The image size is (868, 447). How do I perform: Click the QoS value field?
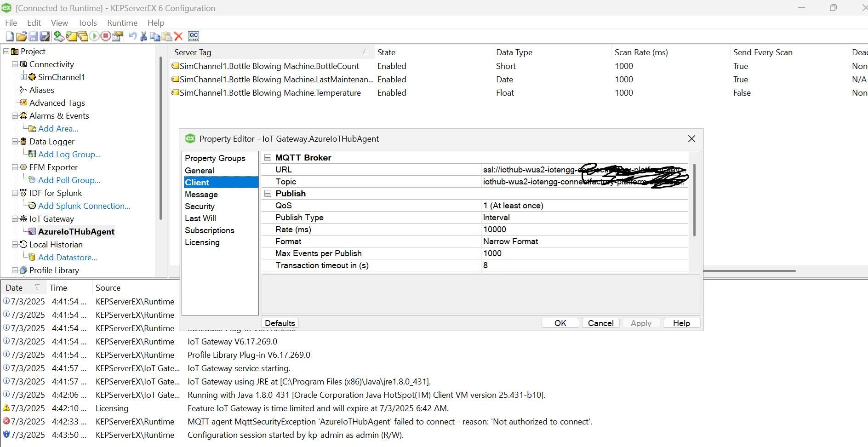tap(584, 206)
